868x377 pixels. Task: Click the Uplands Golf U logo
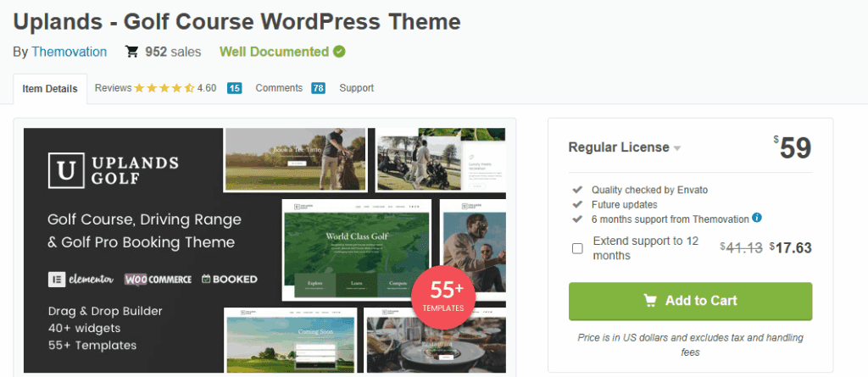[65, 170]
